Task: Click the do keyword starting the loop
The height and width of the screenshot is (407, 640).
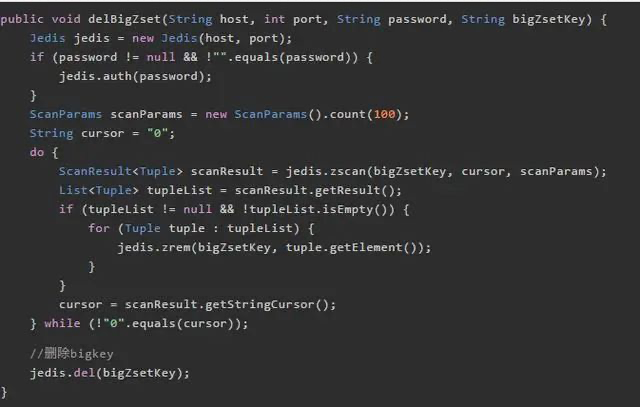Action: [x=37, y=152]
